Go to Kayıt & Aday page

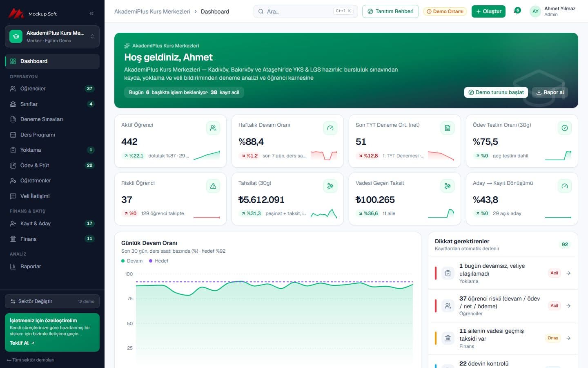click(x=52, y=224)
